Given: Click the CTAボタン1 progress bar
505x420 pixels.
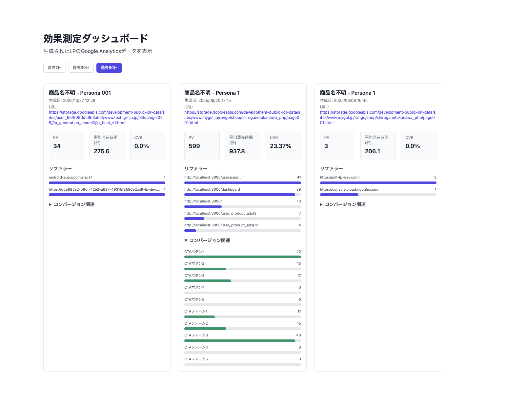Looking at the screenshot, I should coord(242,257).
